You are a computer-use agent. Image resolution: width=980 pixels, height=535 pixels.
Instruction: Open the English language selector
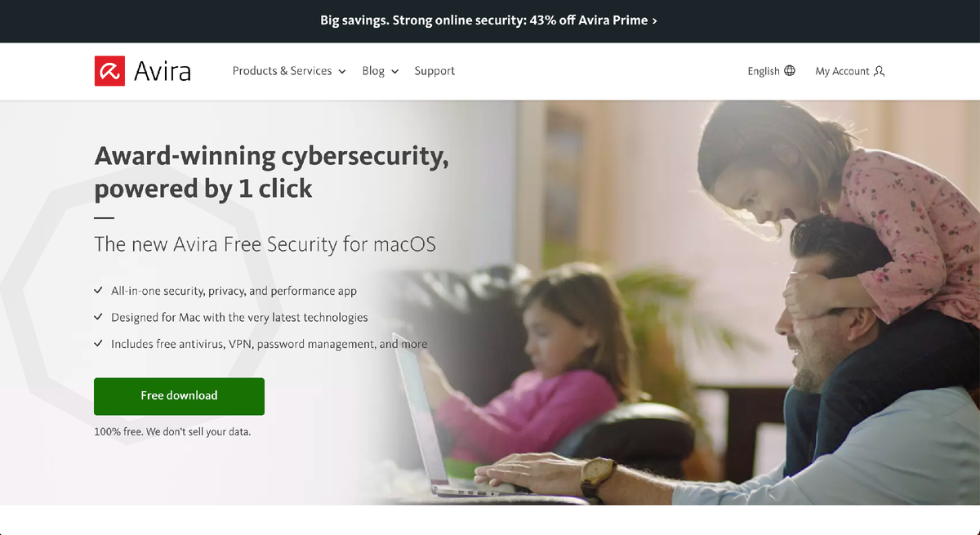point(771,71)
